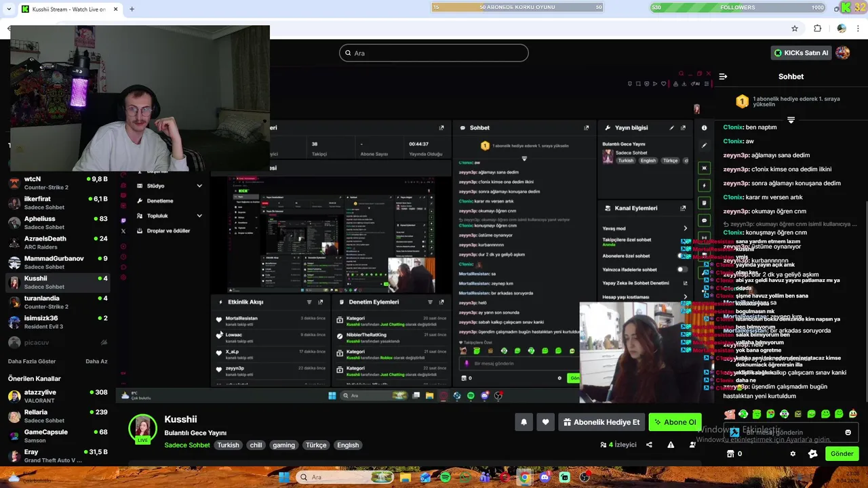868x488 pixels.
Task: Click the Kusshii streamer avatar with LIVE badge
Action: (x=143, y=428)
